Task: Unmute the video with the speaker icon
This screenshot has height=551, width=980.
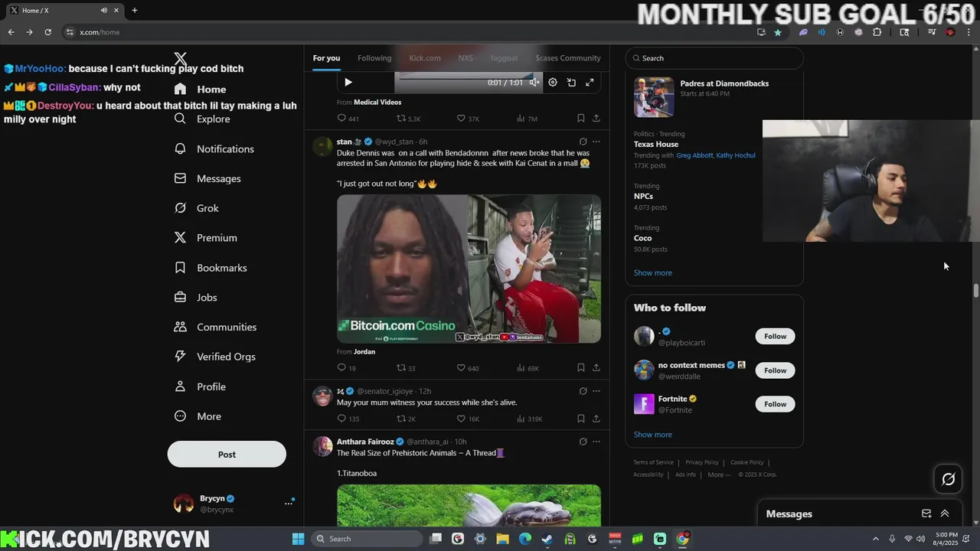Action: [534, 83]
